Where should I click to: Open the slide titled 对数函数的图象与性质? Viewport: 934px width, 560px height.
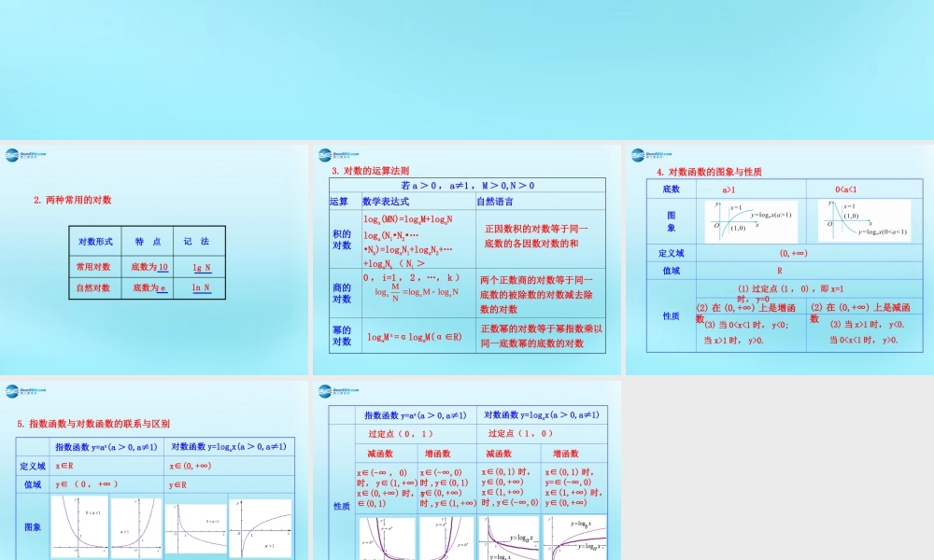click(x=780, y=259)
